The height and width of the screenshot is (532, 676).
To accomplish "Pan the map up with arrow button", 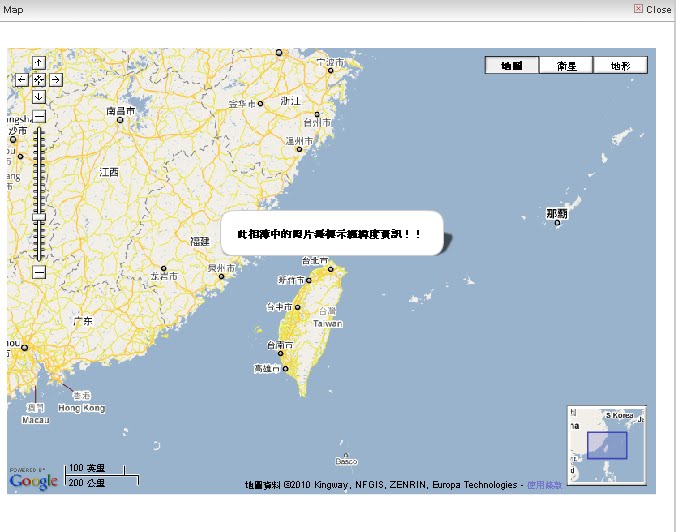I will tap(39, 63).
